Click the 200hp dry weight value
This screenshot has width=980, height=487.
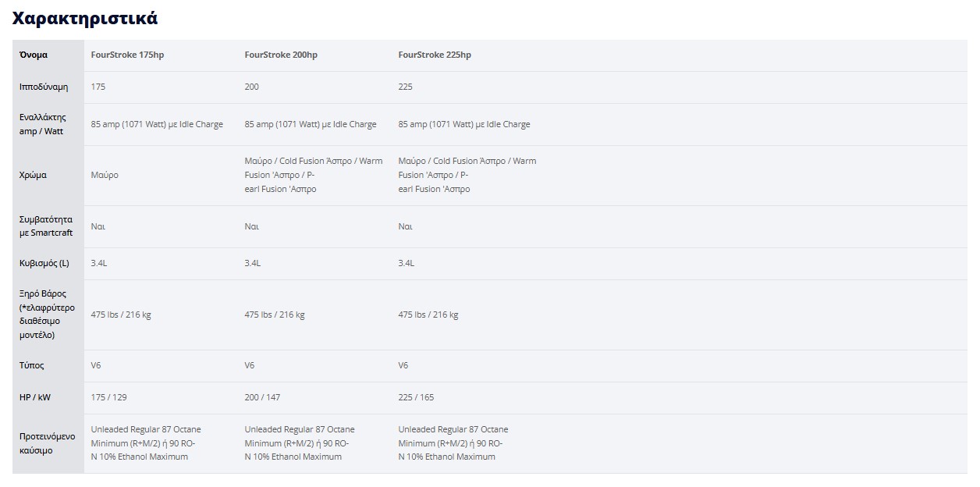click(x=275, y=315)
